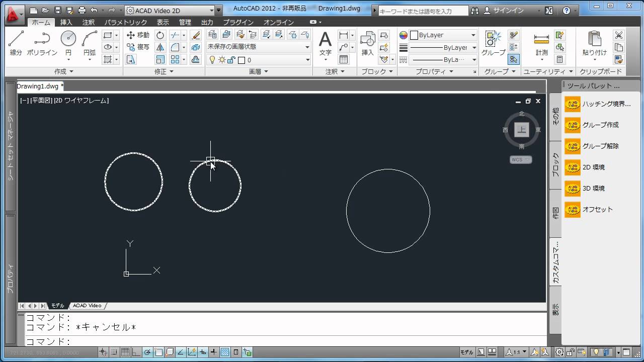Click the Match Properties brush icon
Viewport: 644px width, 362px height.
619,59
